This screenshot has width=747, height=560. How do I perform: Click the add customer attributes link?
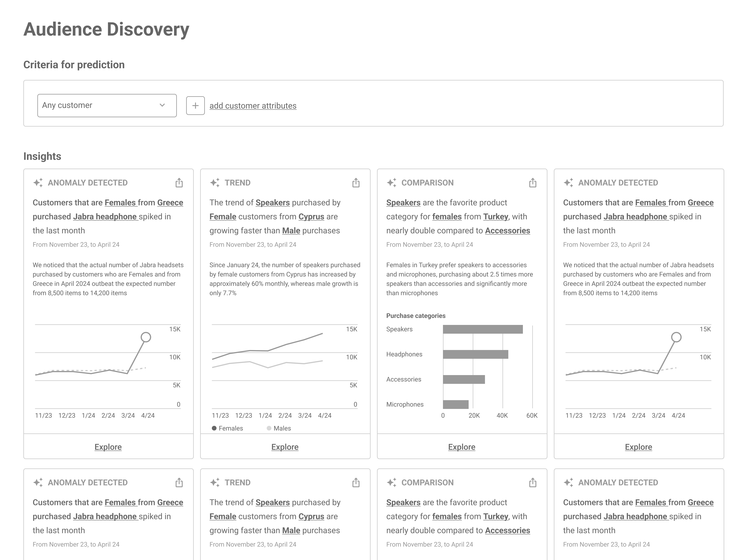[x=253, y=106]
